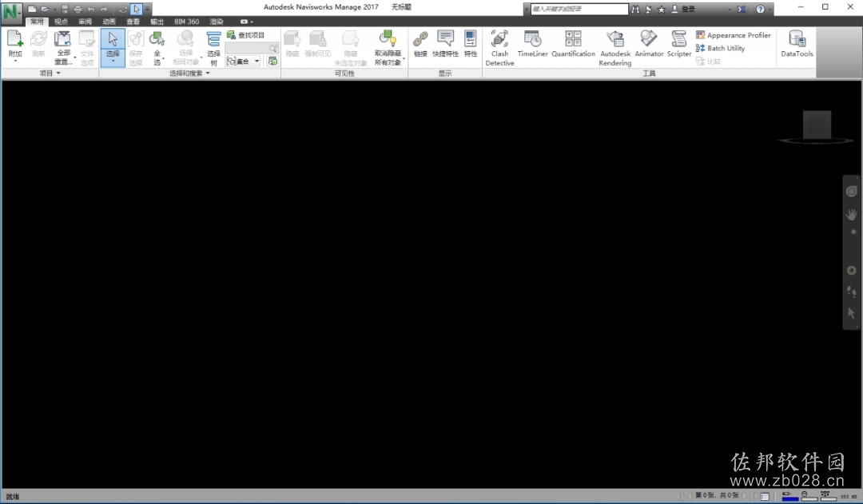
Task: Open Autodesk Rendering panel
Action: [x=614, y=48]
